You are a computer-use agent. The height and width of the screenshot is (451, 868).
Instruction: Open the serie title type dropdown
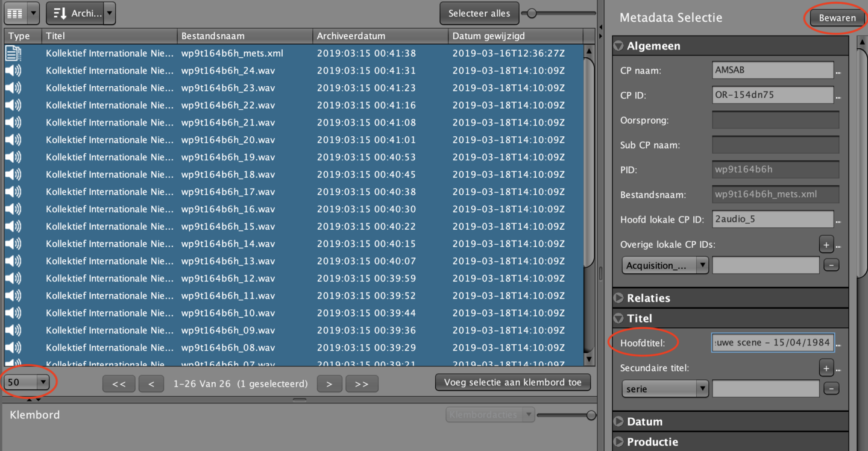click(x=665, y=389)
